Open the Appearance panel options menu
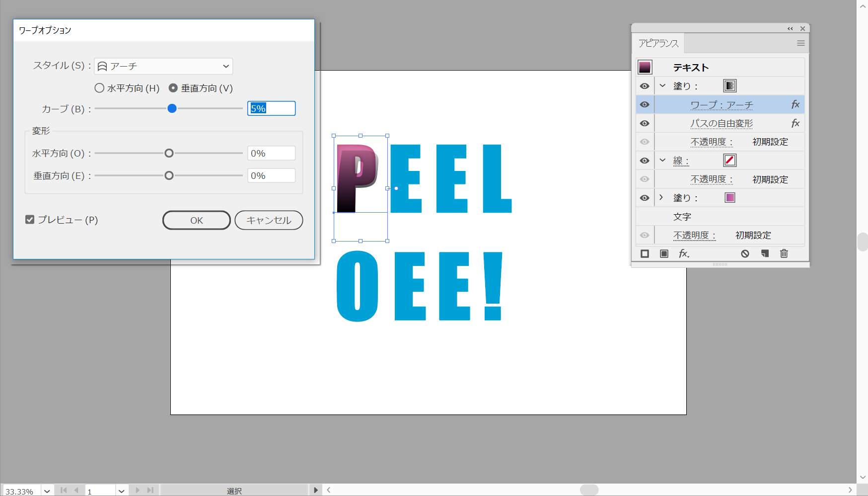 tap(800, 43)
